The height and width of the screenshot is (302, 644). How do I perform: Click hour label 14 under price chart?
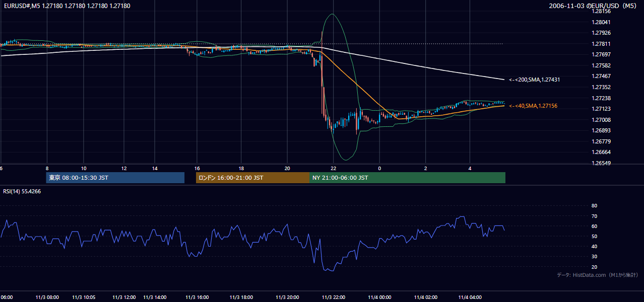tap(155, 169)
